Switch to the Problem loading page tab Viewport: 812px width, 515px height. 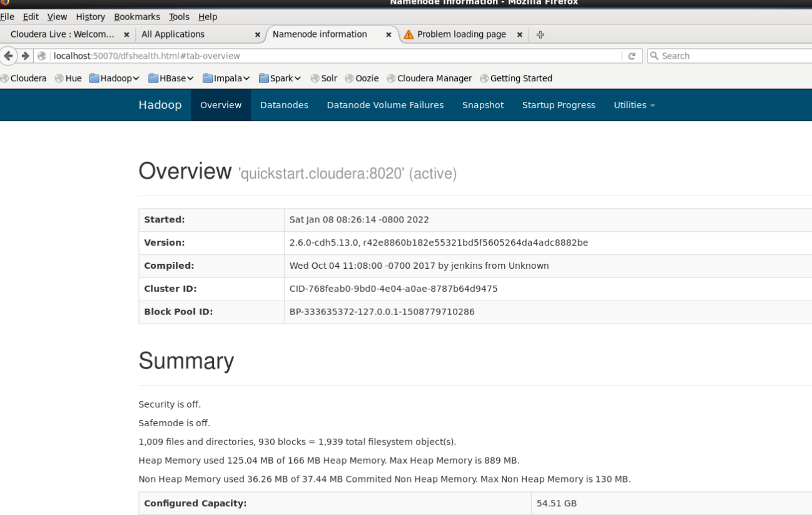462,34
